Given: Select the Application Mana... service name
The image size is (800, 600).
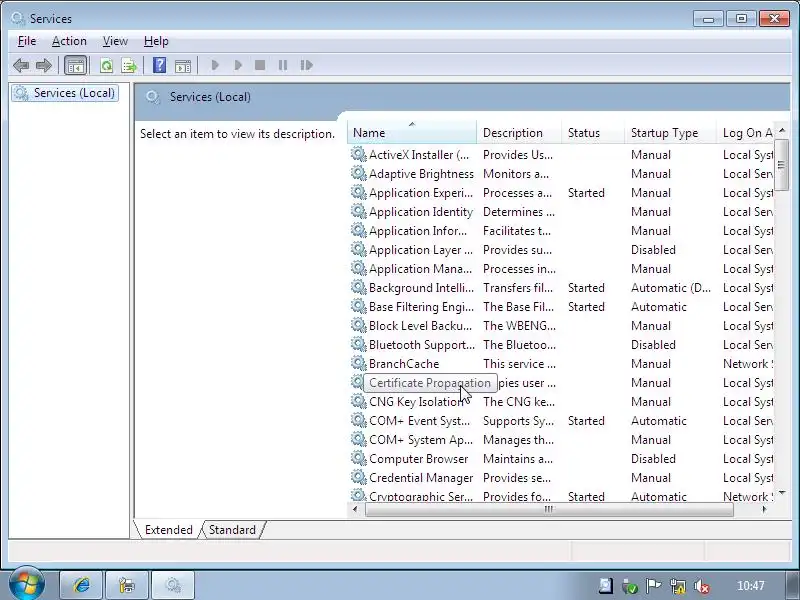Looking at the screenshot, I should (420, 269).
